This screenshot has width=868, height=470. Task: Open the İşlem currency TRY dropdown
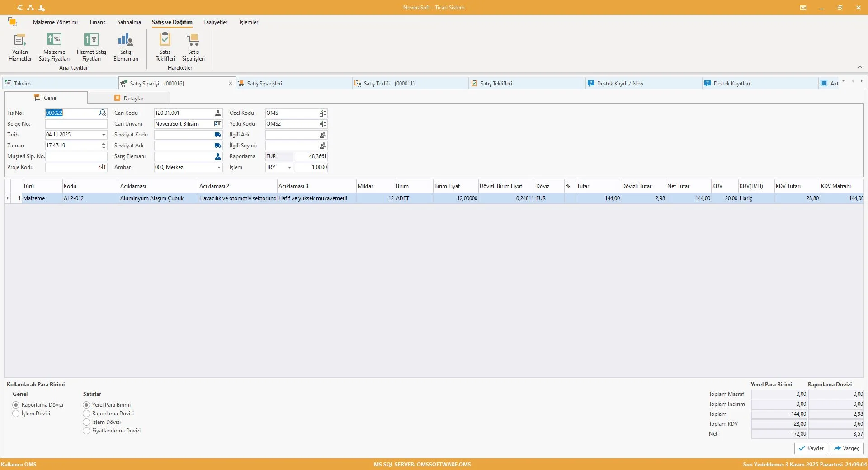(289, 167)
